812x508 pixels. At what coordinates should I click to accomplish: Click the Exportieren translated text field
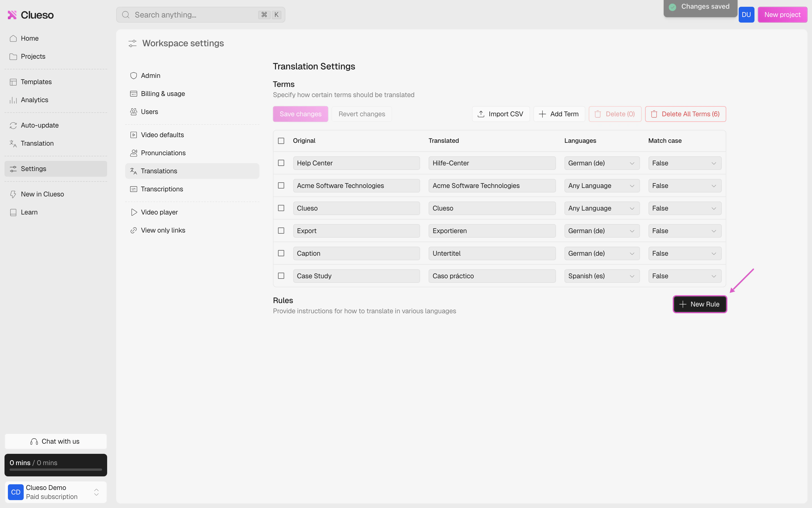point(492,231)
